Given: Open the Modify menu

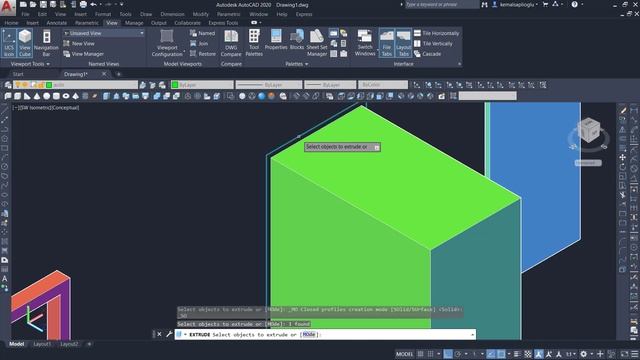Looking at the screenshot, I should tap(200, 14).
